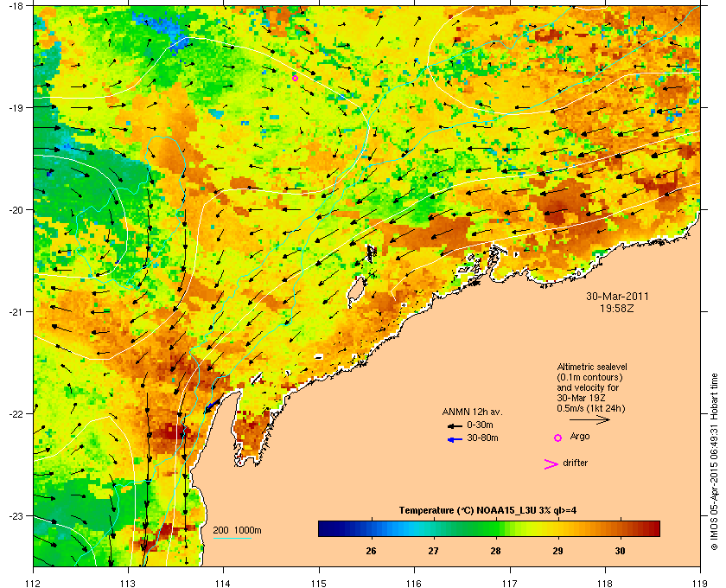
Task: Click the longitude label 119
Action: click(700, 584)
